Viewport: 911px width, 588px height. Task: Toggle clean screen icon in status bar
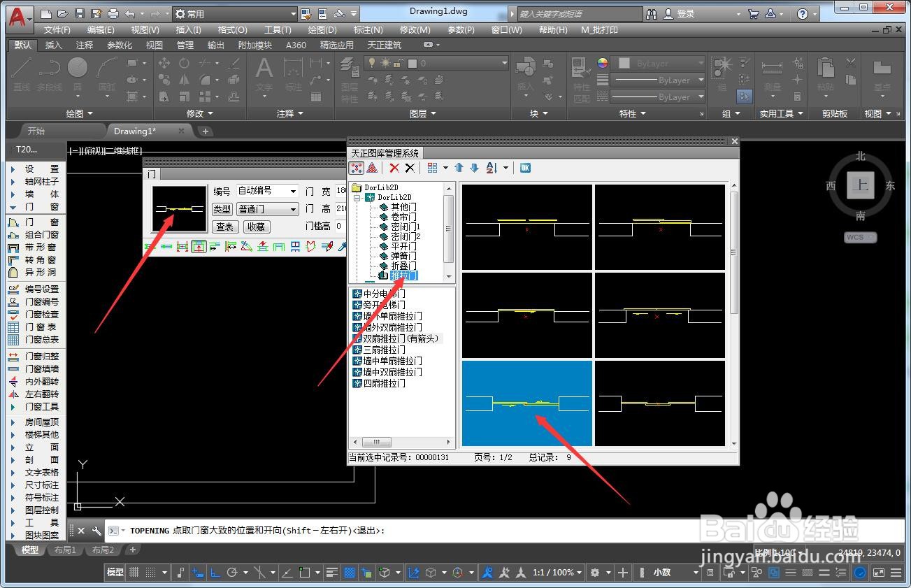point(879,573)
